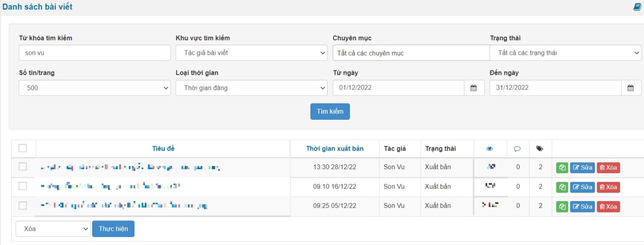The height and width of the screenshot is (245, 644).
Task: Click the Tác giả column header
Action: point(395,148)
